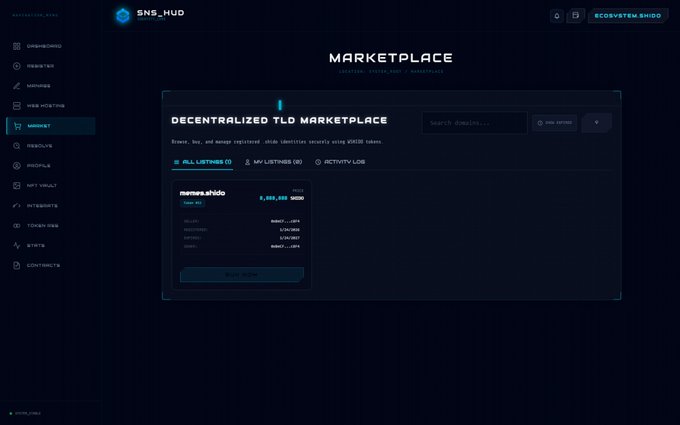Click the expires date on the listing card

(289, 238)
